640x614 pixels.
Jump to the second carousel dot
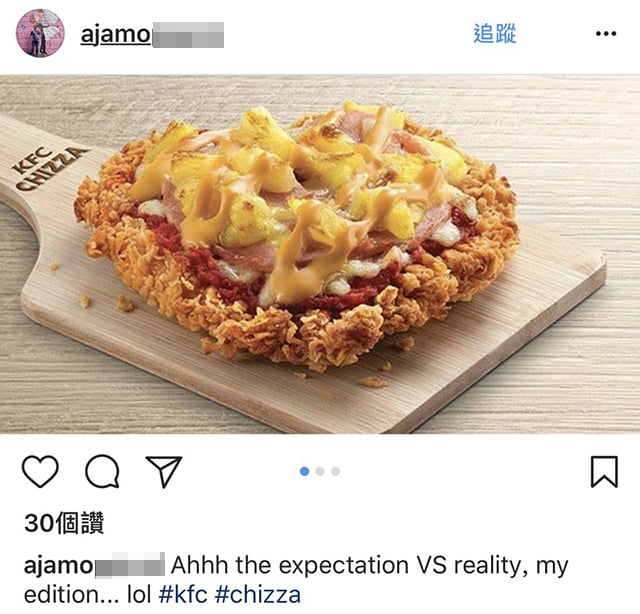320,471
